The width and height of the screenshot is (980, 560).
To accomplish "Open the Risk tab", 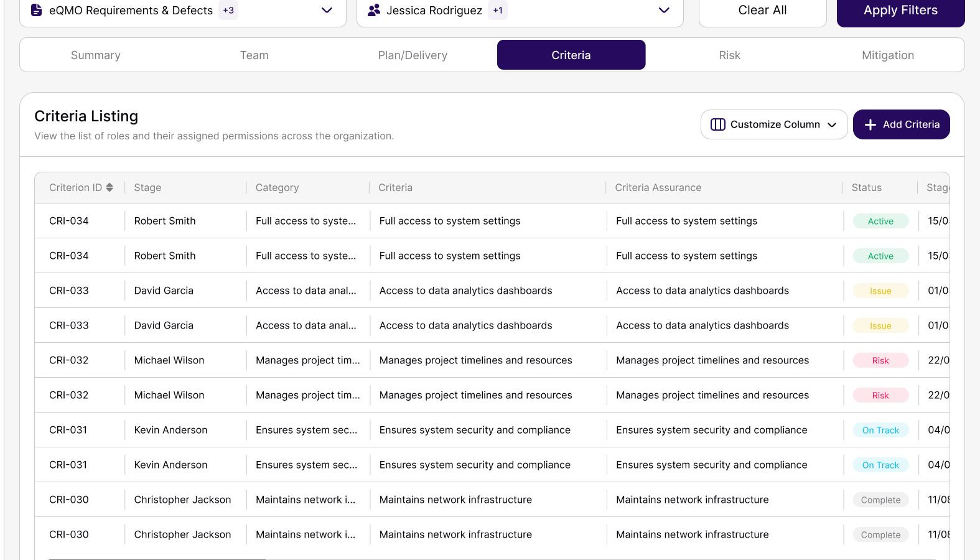I will pyautogui.click(x=729, y=55).
